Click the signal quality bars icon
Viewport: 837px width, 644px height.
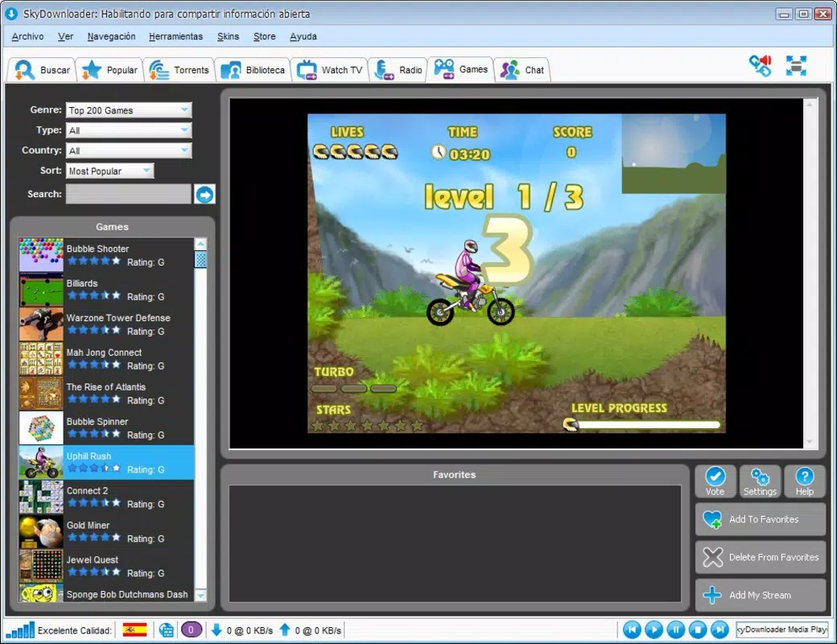point(20,630)
